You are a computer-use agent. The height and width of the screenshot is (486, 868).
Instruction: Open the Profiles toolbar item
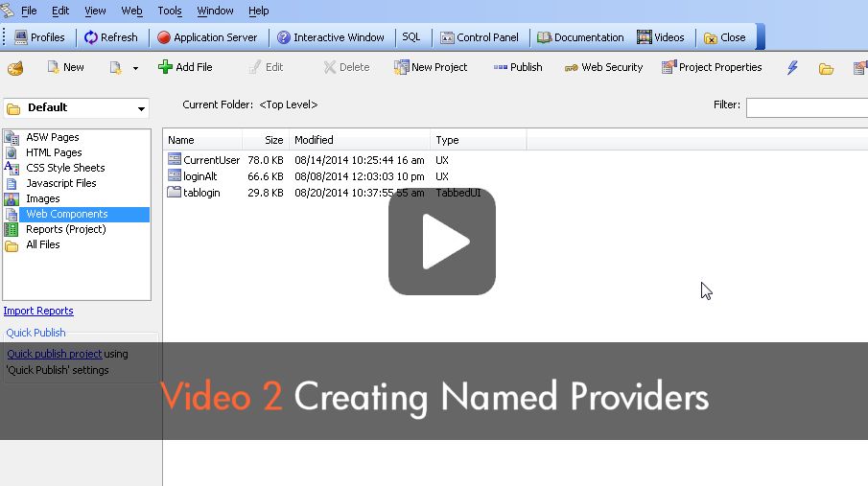point(39,37)
